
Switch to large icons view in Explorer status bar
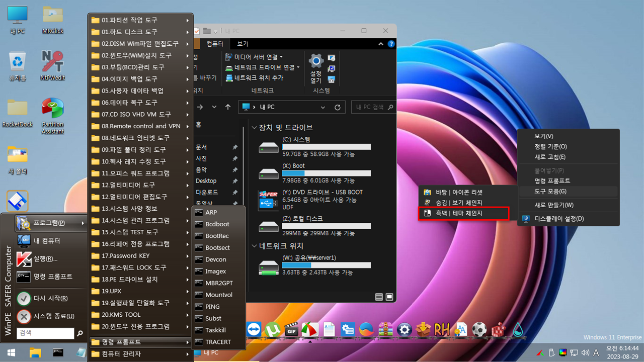[389, 297]
